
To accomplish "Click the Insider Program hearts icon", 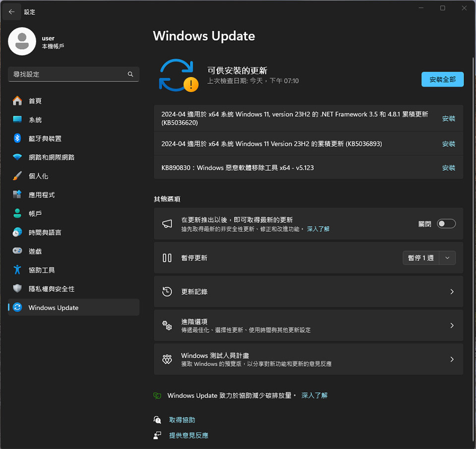I will click(x=167, y=359).
